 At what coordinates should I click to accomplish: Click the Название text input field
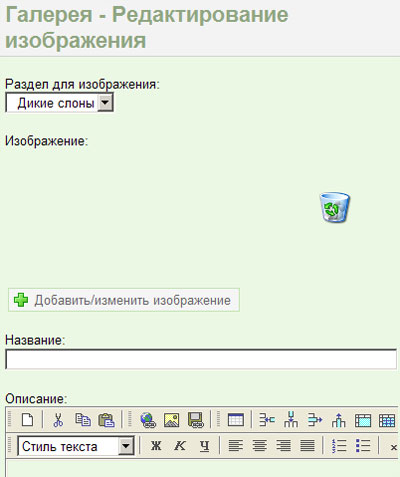[x=201, y=359]
